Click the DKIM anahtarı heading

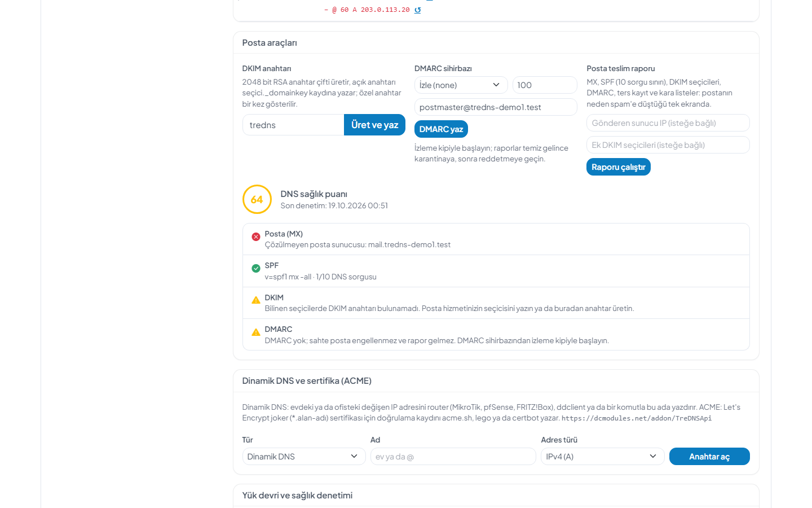click(x=266, y=68)
